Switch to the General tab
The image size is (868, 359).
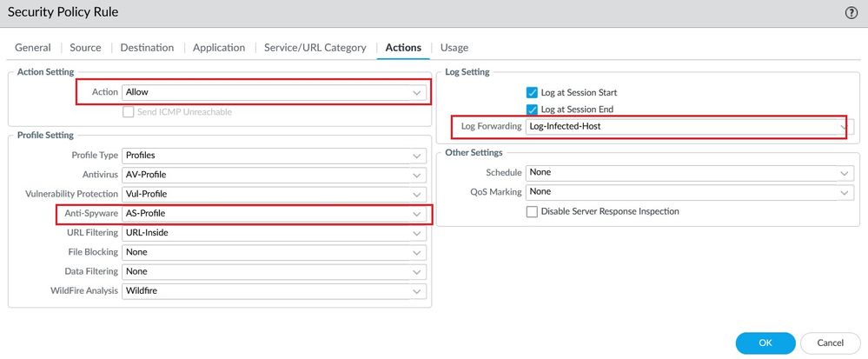click(x=33, y=48)
